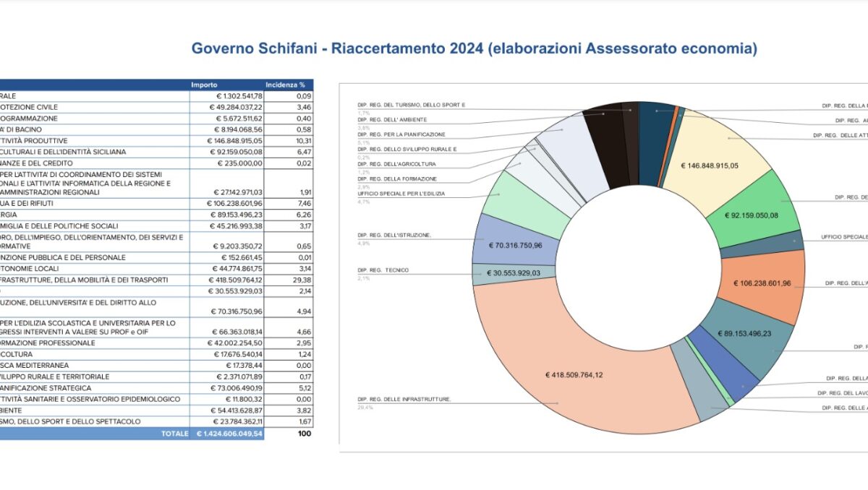Click table amount '€ 5.672.511,62'
Screen dimensions: 868x490
[x=239, y=119]
